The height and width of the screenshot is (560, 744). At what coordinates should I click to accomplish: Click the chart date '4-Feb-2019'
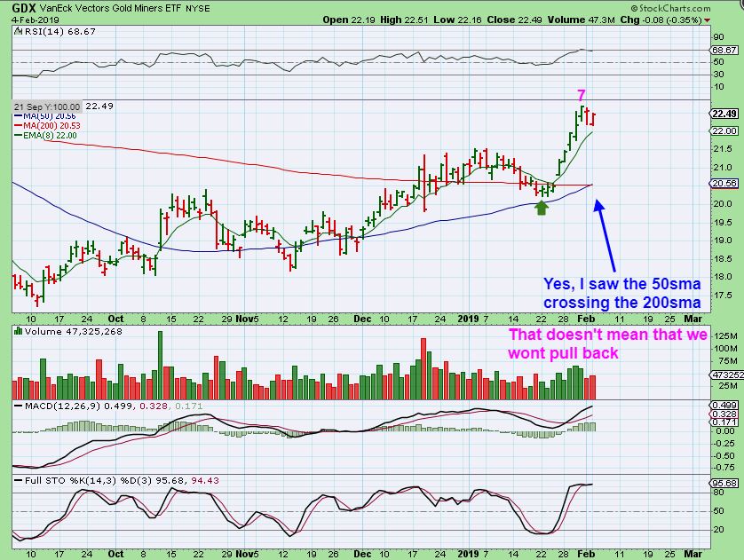(36, 20)
